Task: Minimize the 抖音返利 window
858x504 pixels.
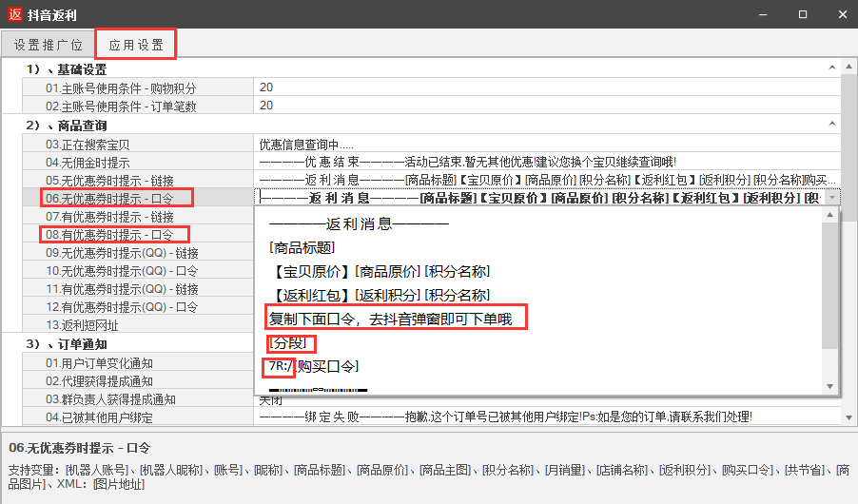Action: tap(763, 14)
